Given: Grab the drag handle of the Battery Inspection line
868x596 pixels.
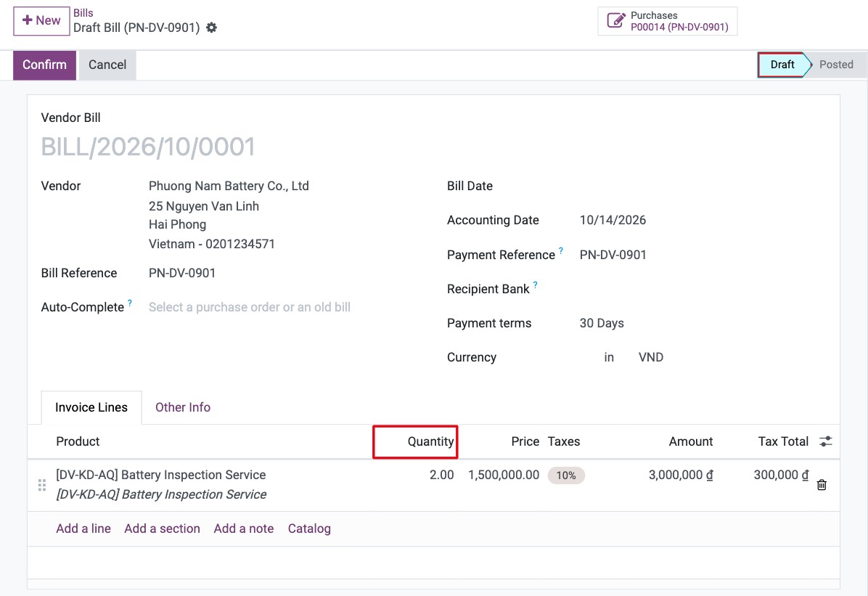Looking at the screenshot, I should [x=42, y=485].
